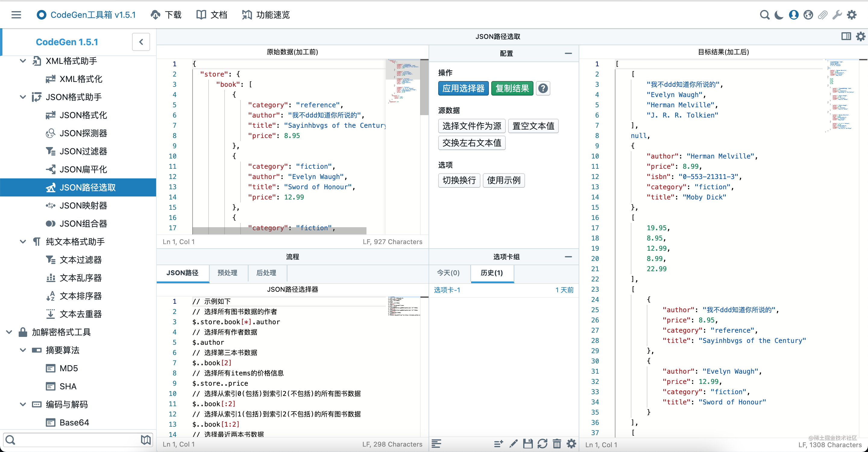Open the wrench tools icon
The image size is (868, 452).
pyautogui.click(x=838, y=15)
